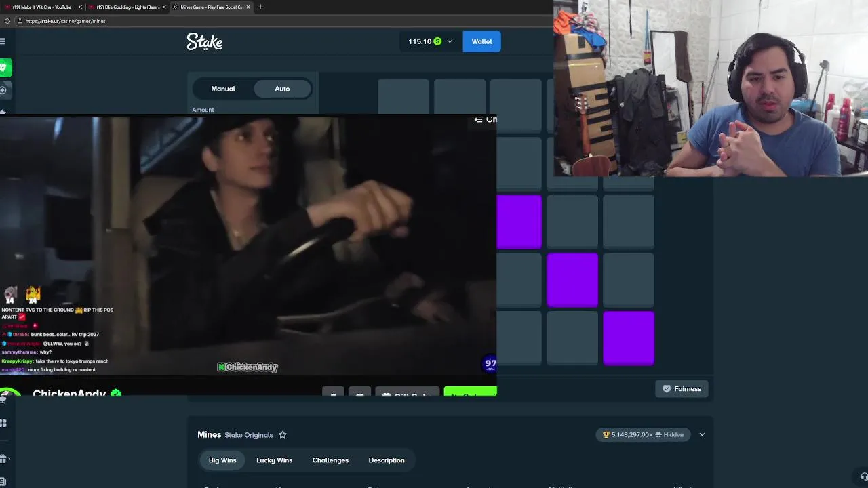Viewport: 868px width, 488px height.
Task: Open the Wallet
Action: (x=481, y=41)
